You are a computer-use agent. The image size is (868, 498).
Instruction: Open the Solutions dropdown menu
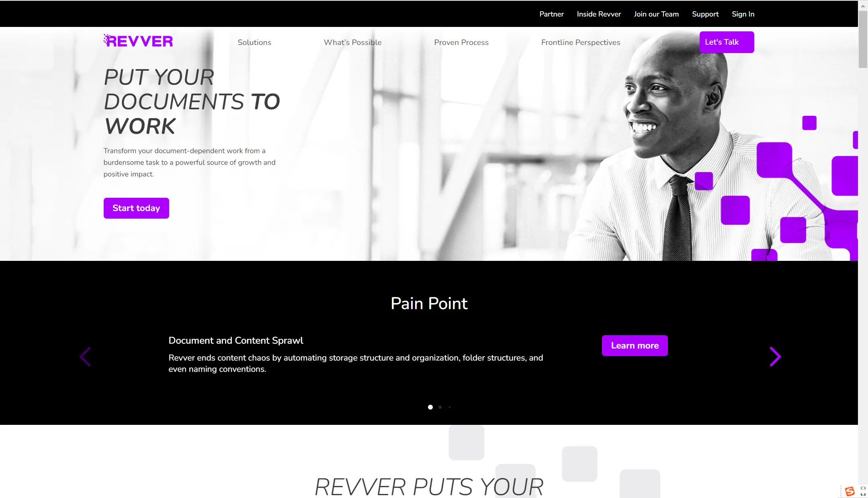(x=254, y=42)
